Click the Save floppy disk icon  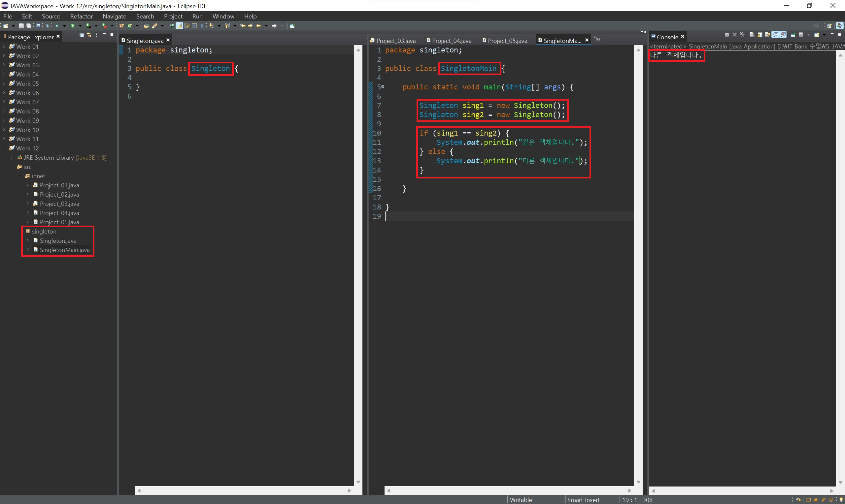click(x=21, y=26)
